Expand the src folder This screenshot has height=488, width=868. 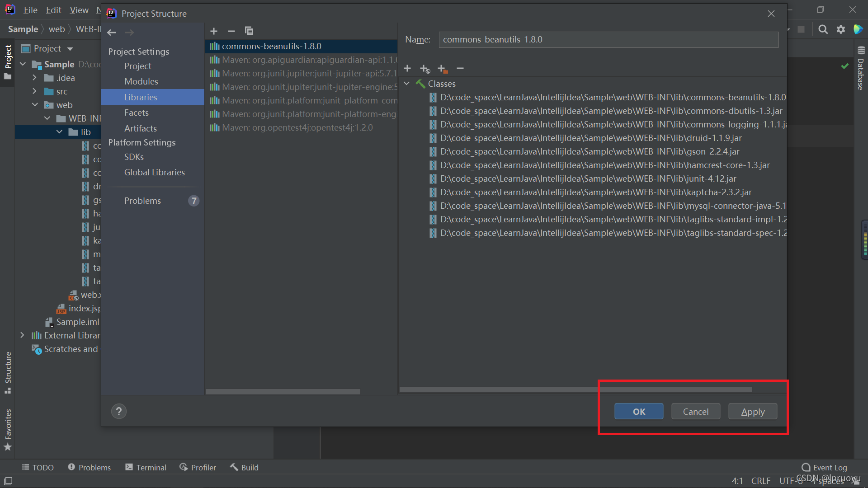34,91
